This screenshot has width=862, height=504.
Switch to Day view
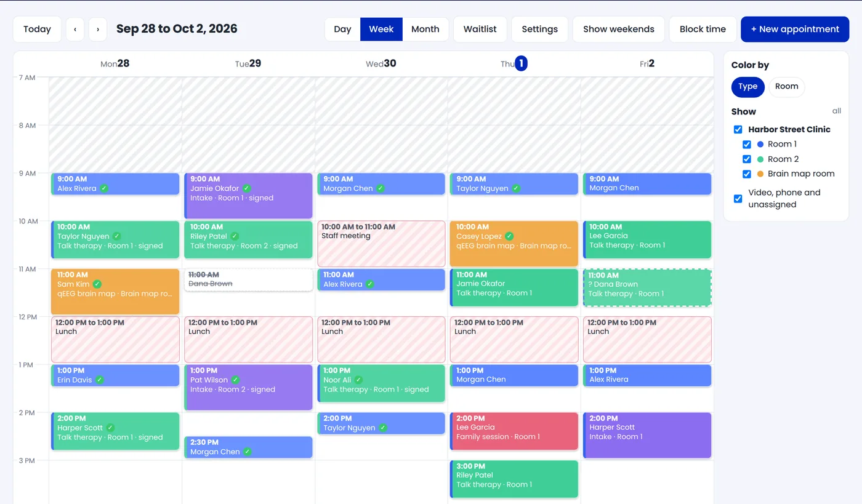pos(342,29)
